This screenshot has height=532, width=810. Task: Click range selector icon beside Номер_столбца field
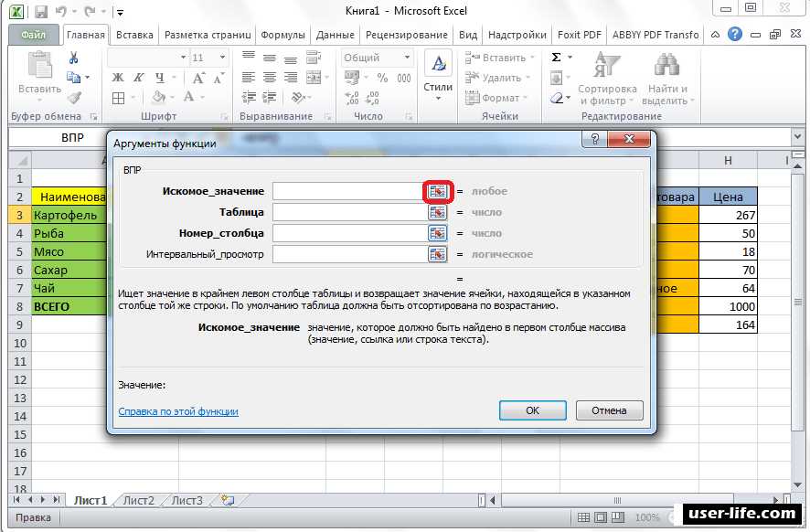click(438, 233)
